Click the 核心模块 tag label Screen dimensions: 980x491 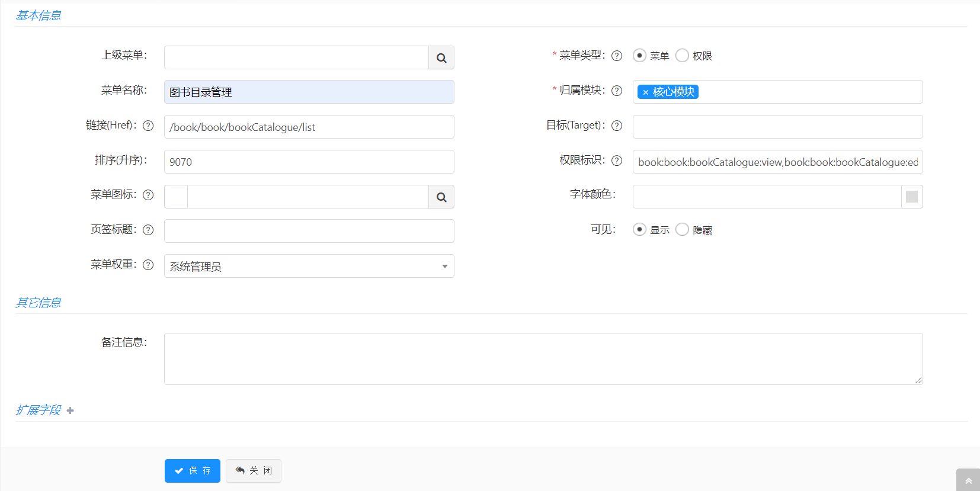coord(674,92)
